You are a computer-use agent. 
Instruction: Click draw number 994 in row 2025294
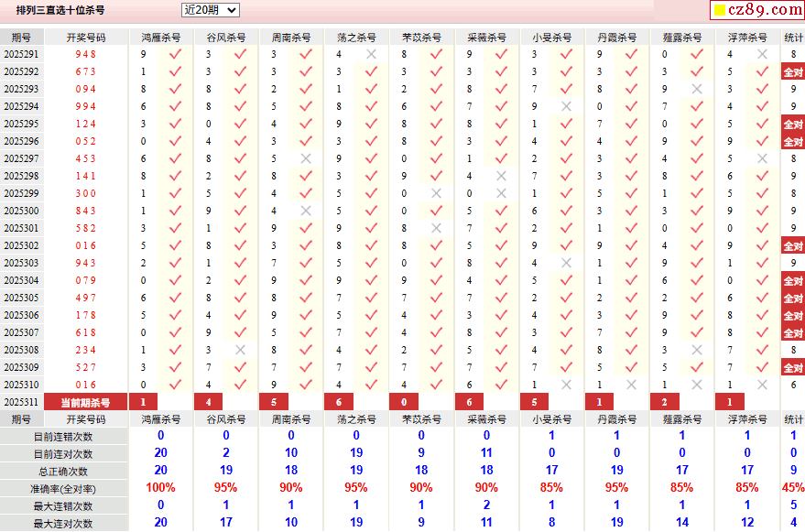[86, 106]
